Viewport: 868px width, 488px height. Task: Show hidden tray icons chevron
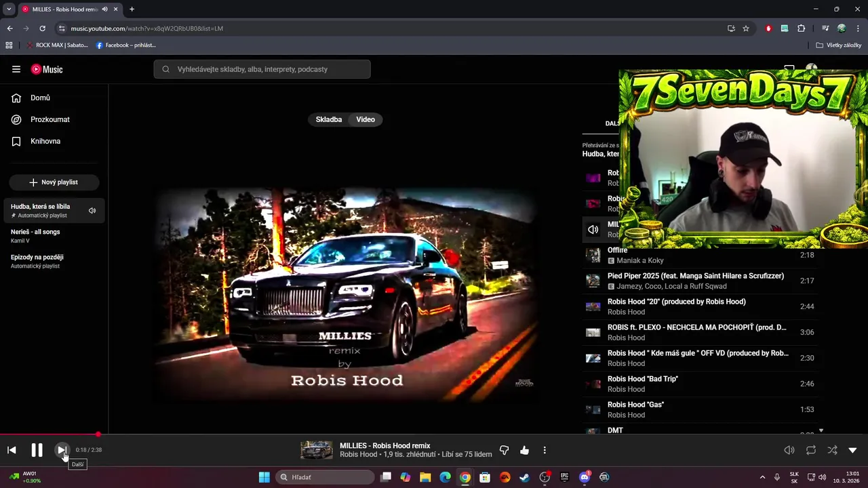[762, 477]
